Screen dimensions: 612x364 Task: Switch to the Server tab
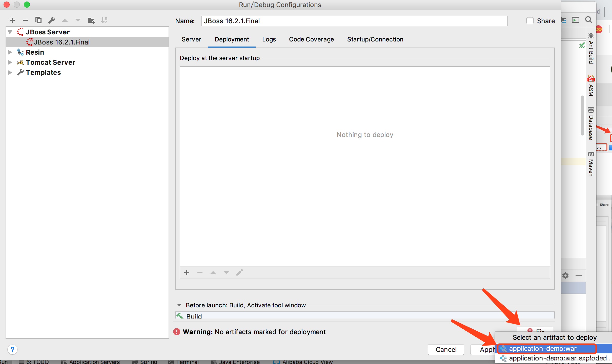pyautogui.click(x=191, y=39)
